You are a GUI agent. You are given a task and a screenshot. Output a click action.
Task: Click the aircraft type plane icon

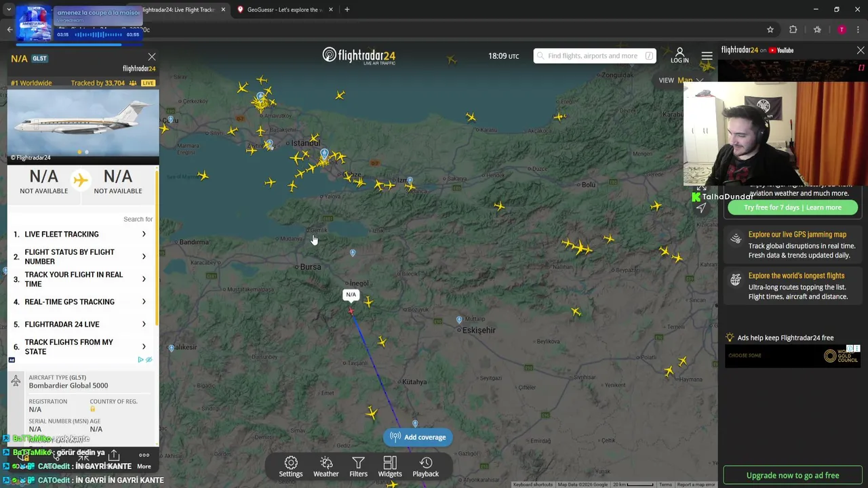click(x=16, y=381)
